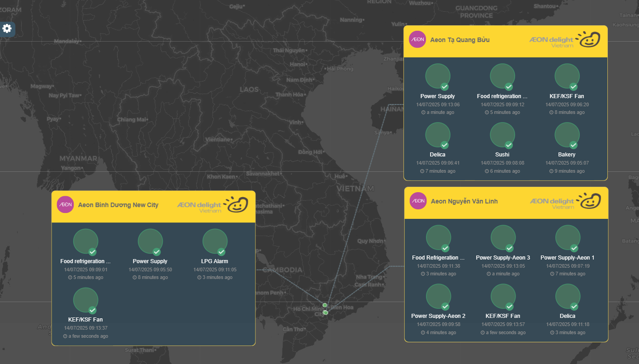This screenshot has width=639, height=364.
Task: Click Delica status circle in Tạ Quang Bửu card
Action: (438, 134)
